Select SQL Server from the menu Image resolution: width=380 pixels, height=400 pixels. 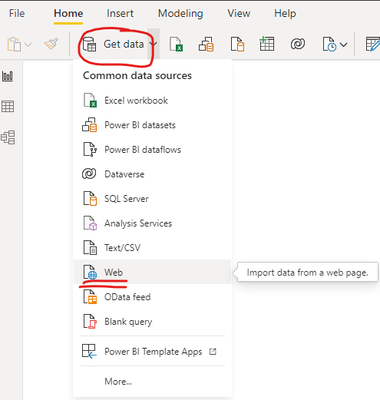coord(152,199)
